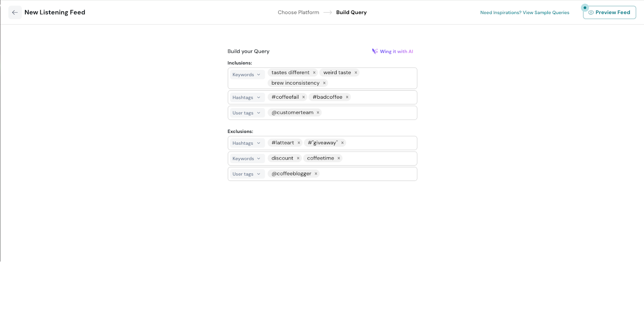Open the View Sample Queries link
Screen dimensions: 644x322
coord(524,13)
